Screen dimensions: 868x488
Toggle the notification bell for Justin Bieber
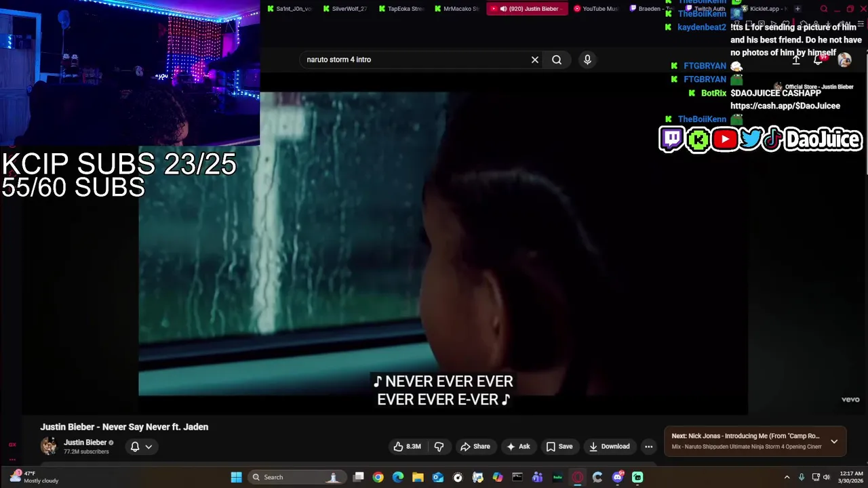(x=135, y=447)
